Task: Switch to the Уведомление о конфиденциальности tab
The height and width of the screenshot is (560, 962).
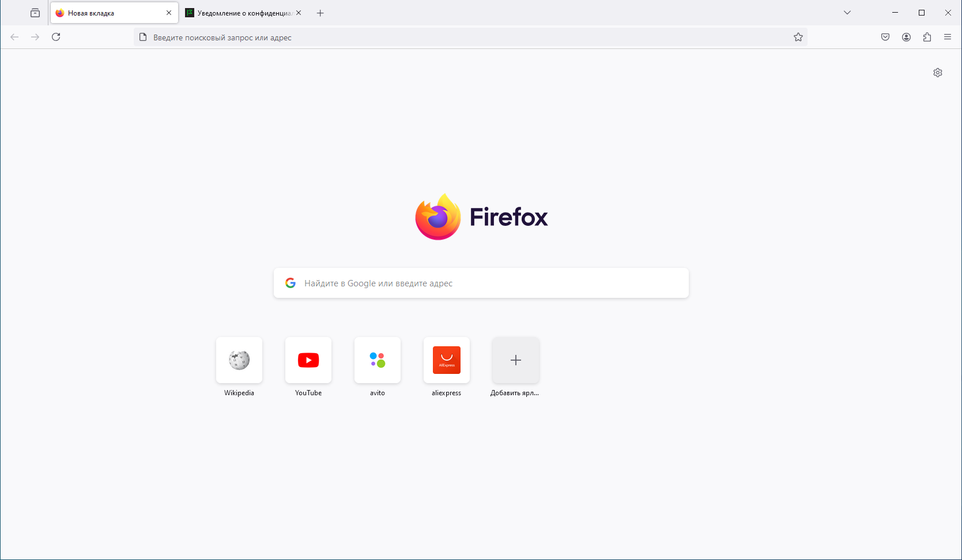Action: pos(244,13)
